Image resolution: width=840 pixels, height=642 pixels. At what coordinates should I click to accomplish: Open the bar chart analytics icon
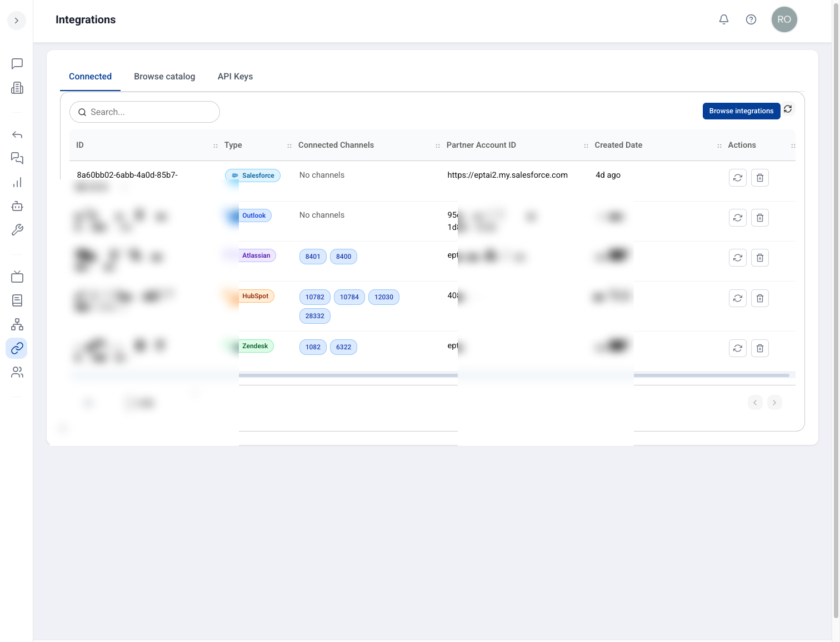[17, 183]
